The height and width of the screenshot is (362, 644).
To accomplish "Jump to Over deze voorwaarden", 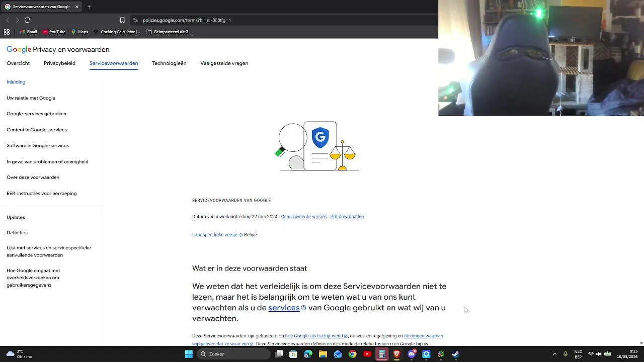I will pyautogui.click(x=33, y=177).
